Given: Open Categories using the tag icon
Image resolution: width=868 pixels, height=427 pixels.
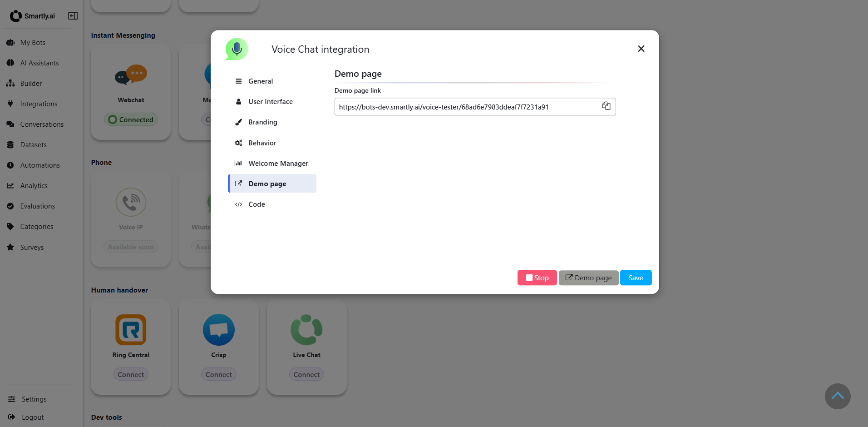Looking at the screenshot, I should coord(10,226).
